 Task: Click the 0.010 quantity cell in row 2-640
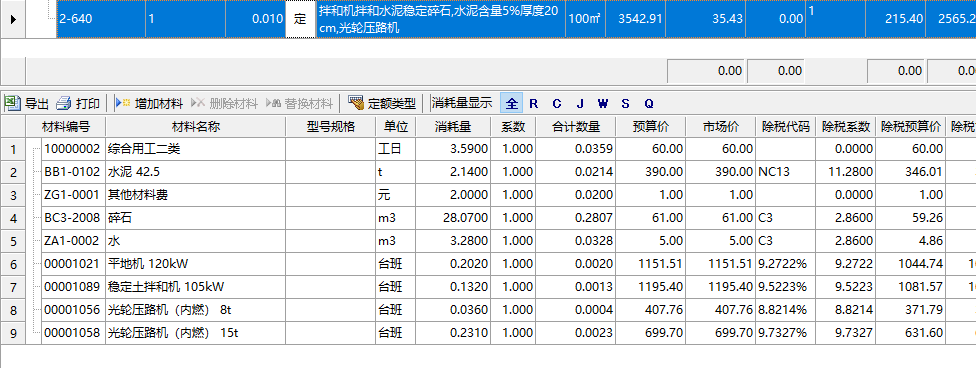pos(256,19)
